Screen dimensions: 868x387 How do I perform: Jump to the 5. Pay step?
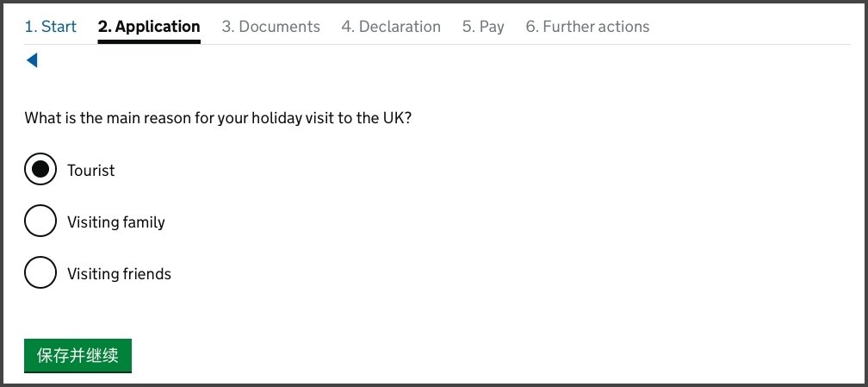pos(483,27)
